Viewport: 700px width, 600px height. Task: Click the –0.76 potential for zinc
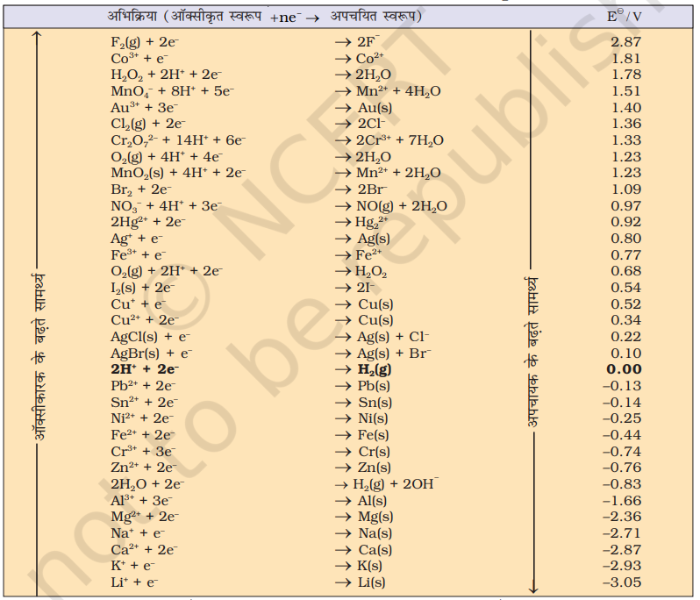click(x=622, y=468)
